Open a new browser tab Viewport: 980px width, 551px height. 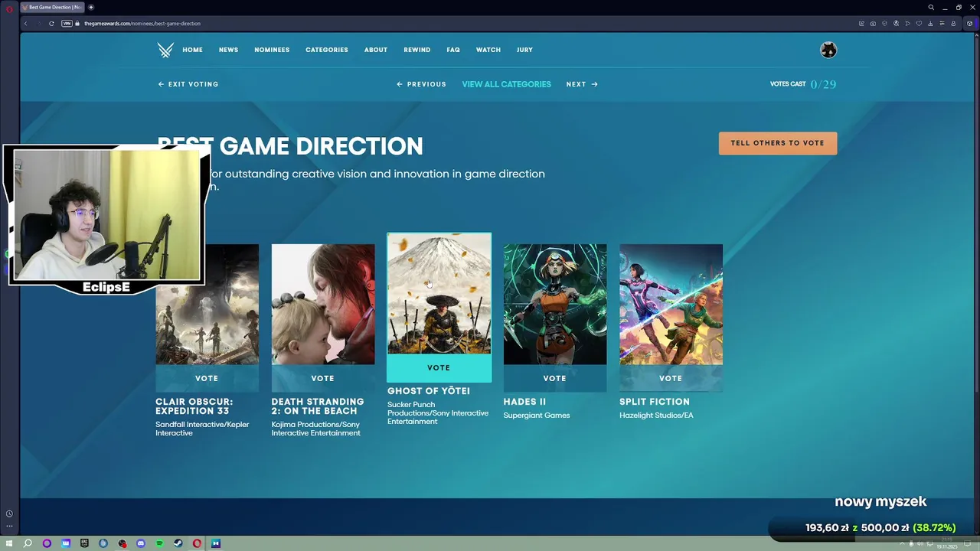click(x=91, y=7)
